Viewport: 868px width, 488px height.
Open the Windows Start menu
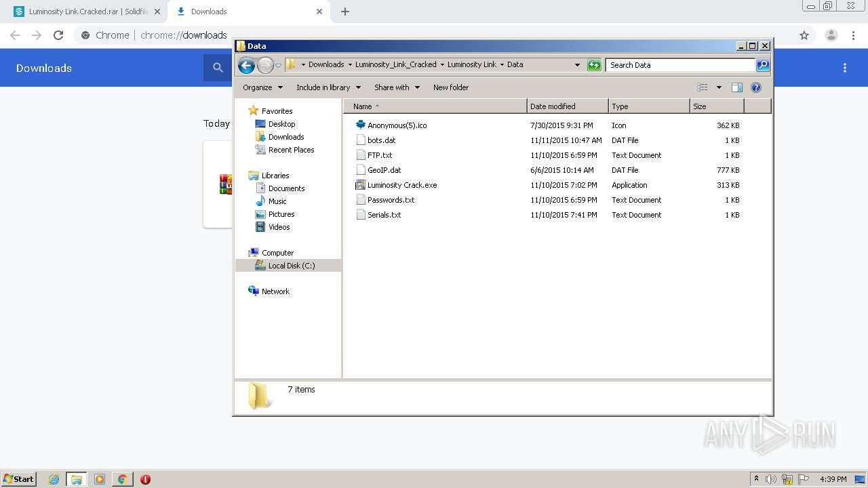pos(19,479)
